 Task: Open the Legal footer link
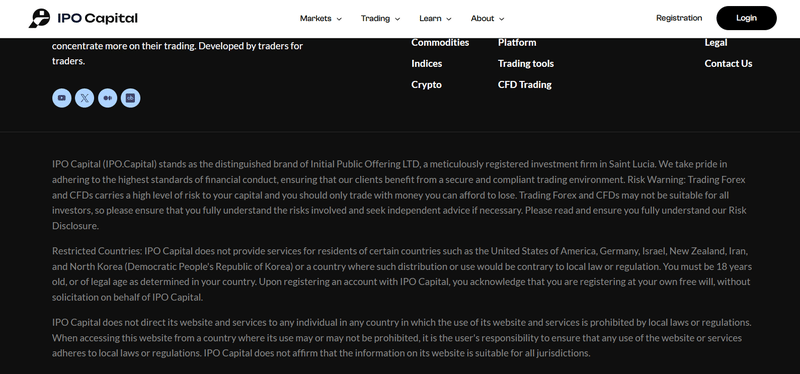coord(716,43)
